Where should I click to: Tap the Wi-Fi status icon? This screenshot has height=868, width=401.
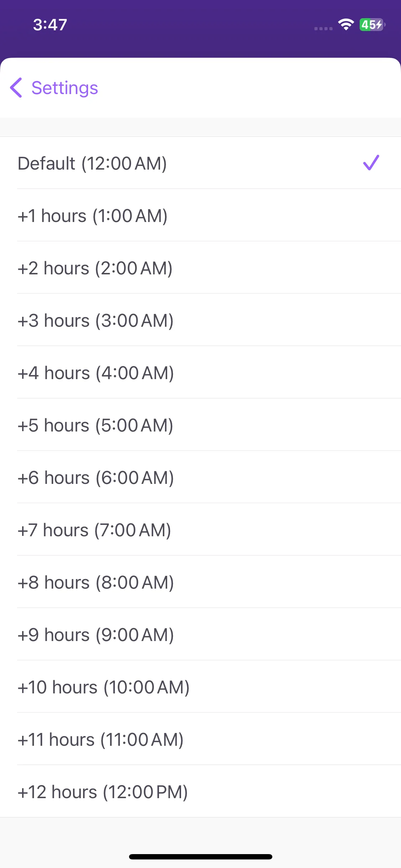(x=346, y=25)
